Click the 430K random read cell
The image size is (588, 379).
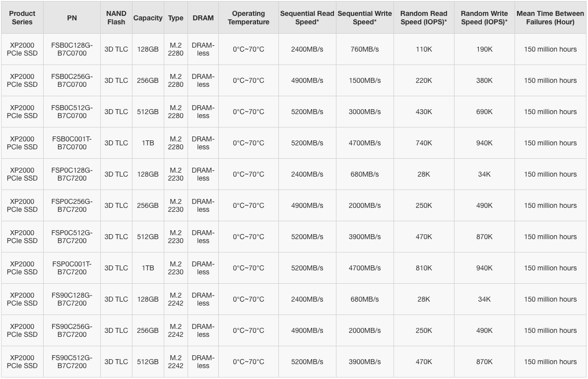pos(424,112)
